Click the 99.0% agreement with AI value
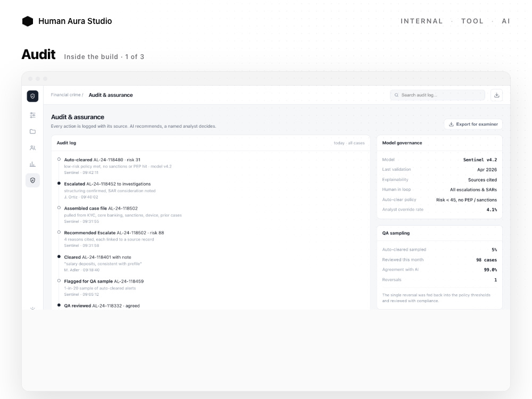This screenshot has width=532, height=399. click(x=491, y=270)
